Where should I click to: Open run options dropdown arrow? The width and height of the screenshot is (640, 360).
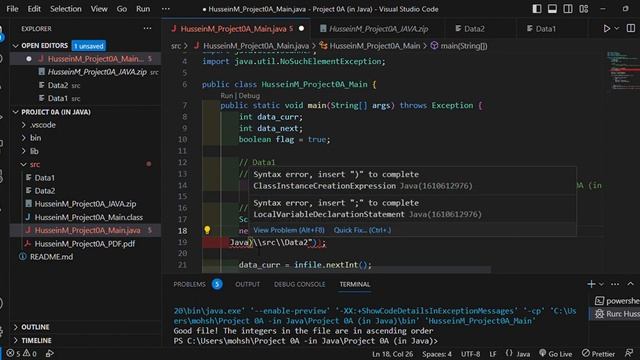pyautogui.click(x=617, y=29)
